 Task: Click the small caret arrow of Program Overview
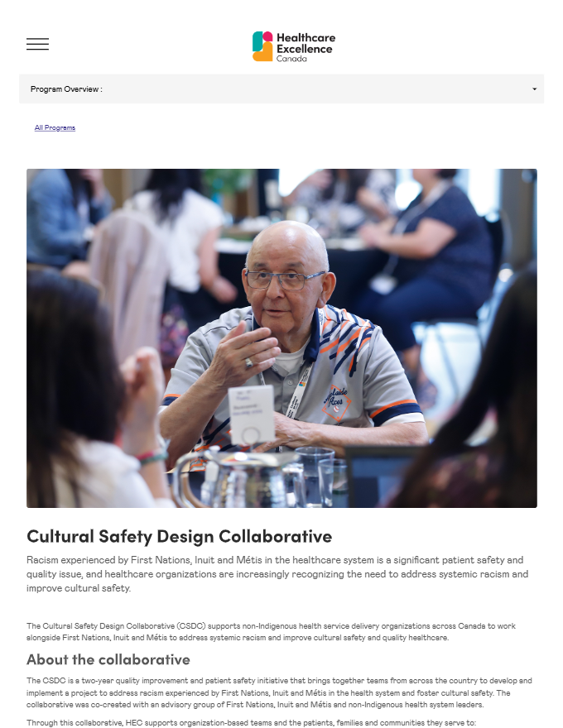535,89
